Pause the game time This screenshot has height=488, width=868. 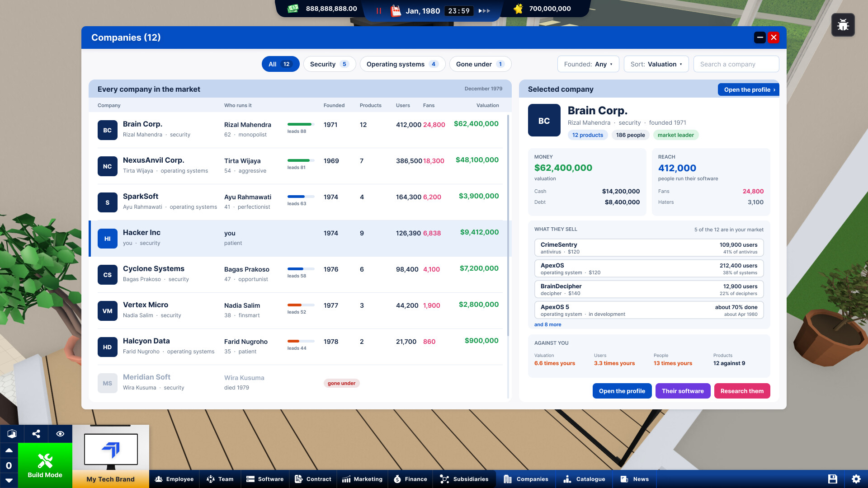pos(379,11)
